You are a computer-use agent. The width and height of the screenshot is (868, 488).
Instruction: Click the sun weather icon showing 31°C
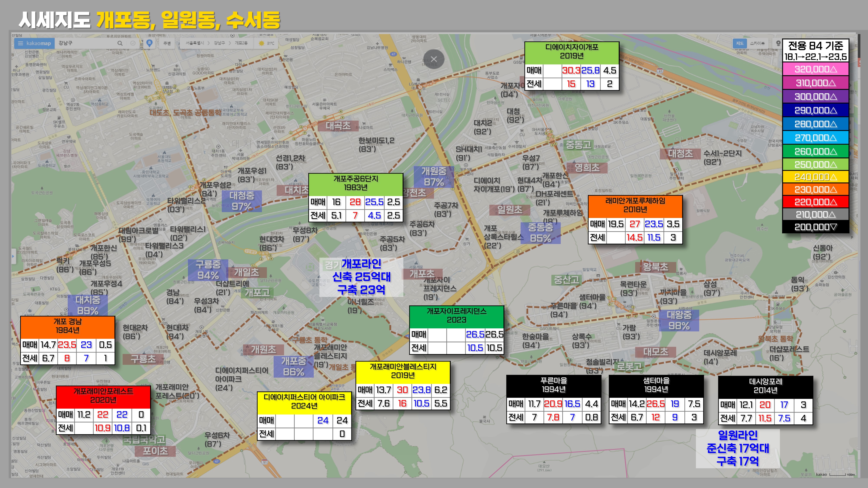point(261,43)
